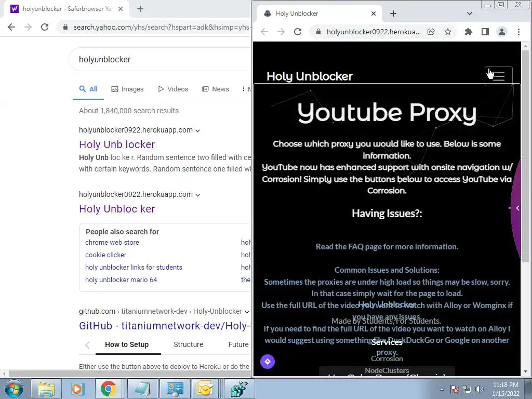Select the Future tab

[238, 345]
